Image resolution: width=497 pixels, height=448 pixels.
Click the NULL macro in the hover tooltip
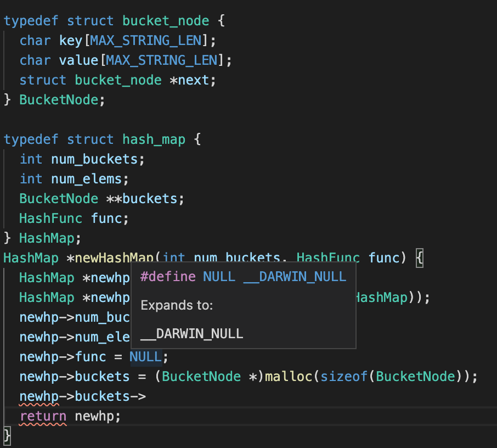click(x=219, y=276)
